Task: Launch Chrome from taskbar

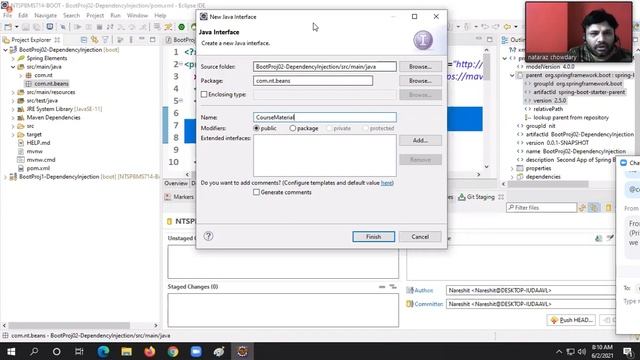Action: [173, 351]
